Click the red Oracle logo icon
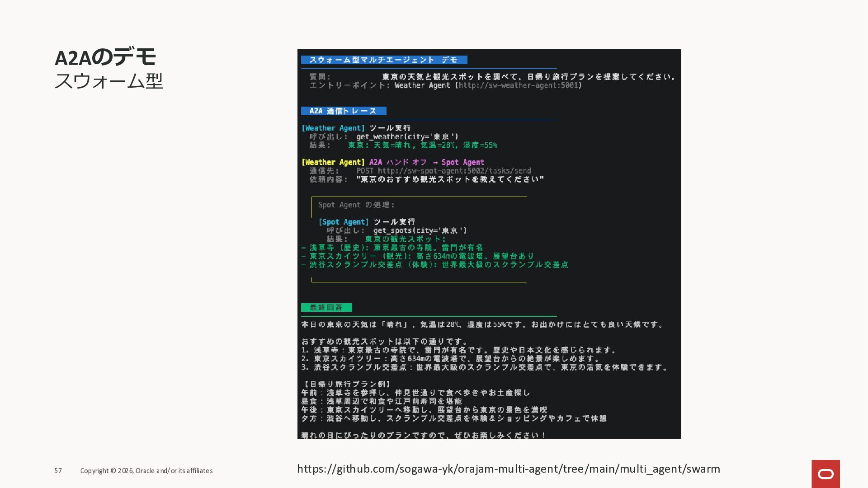 [826, 474]
